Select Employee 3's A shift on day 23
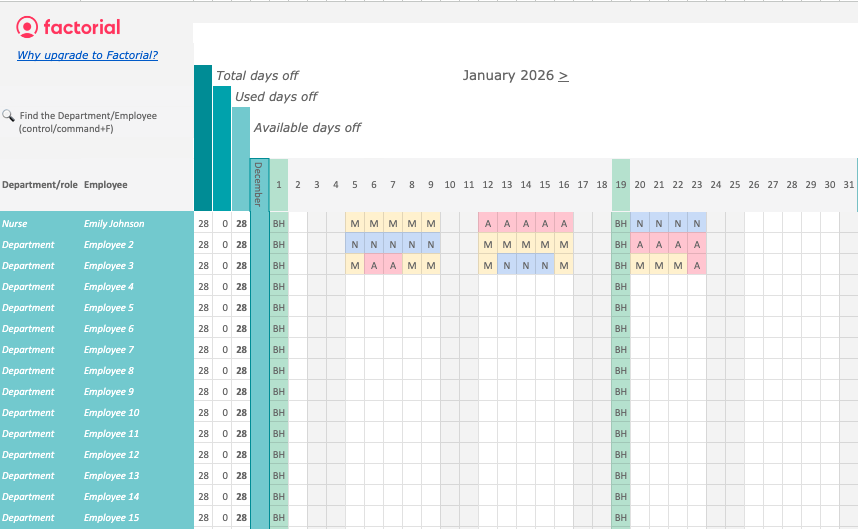 tap(697, 265)
